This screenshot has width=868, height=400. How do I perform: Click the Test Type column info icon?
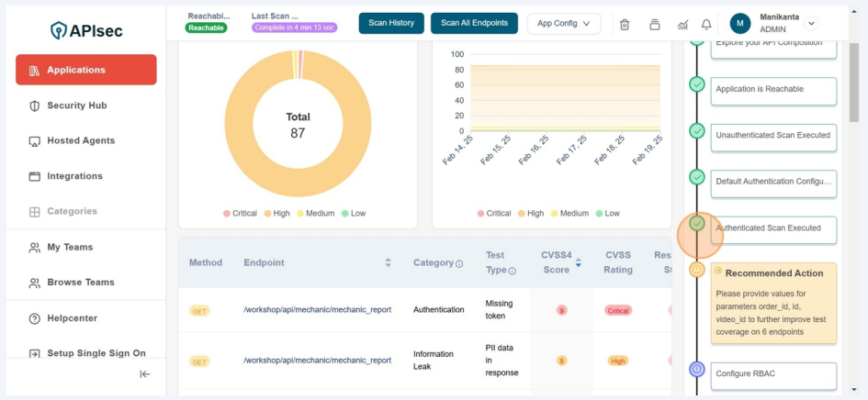click(513, 271)
